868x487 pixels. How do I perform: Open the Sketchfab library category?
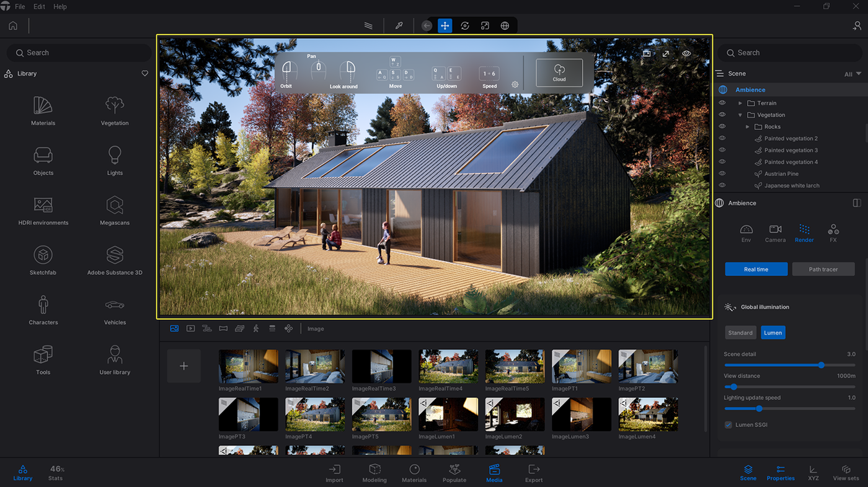pos(43,260)
